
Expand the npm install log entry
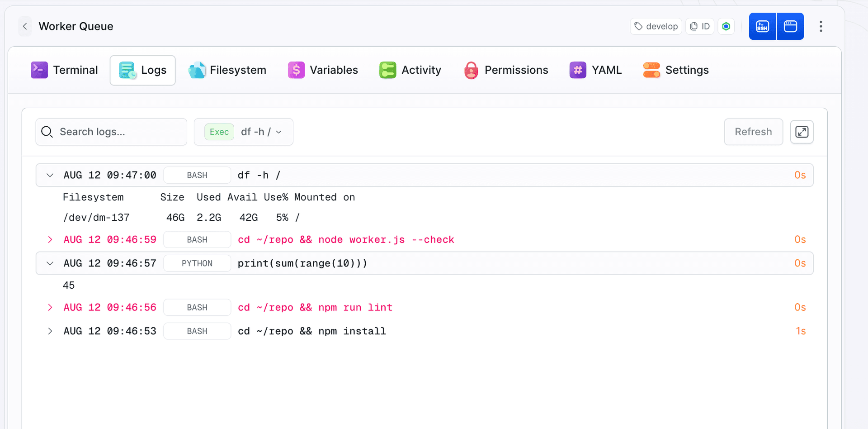pos(50,331)
